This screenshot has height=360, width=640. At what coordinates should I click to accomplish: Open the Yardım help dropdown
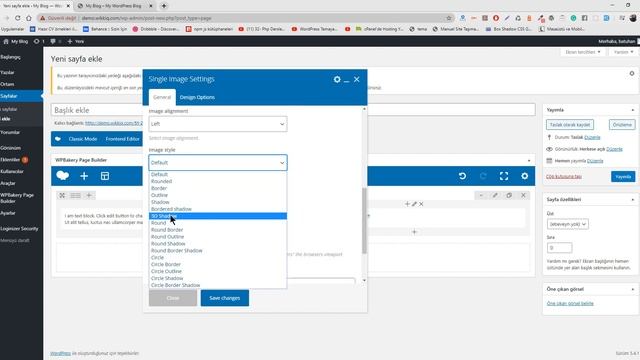(x=623, y=52)
